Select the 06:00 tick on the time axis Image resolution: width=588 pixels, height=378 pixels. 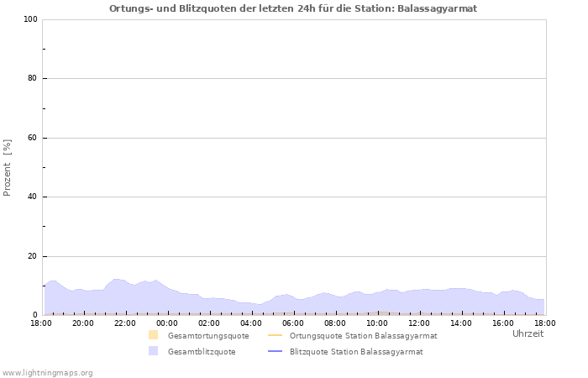293,323
